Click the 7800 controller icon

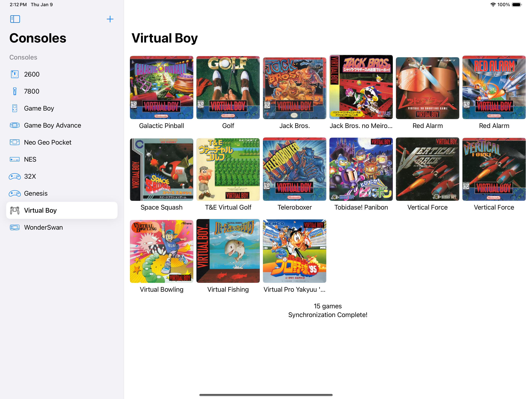click(x=15, y=91)
